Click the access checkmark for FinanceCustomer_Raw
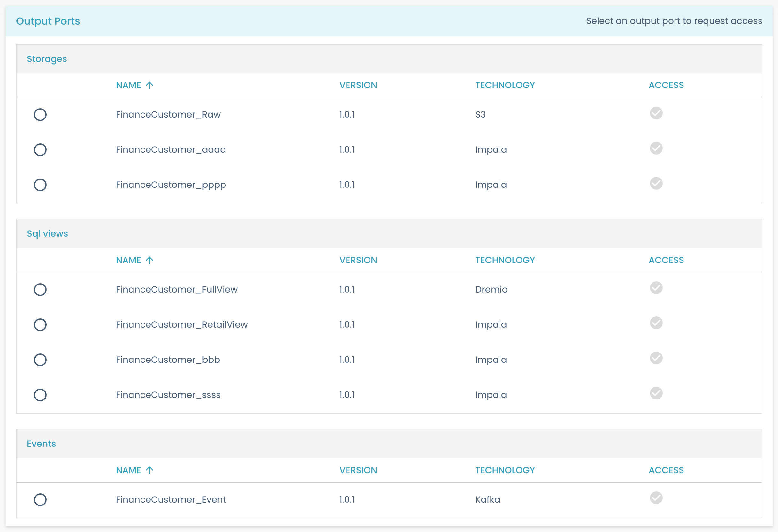Viewport: 778px width, 532px height. [x=656, y=114]
